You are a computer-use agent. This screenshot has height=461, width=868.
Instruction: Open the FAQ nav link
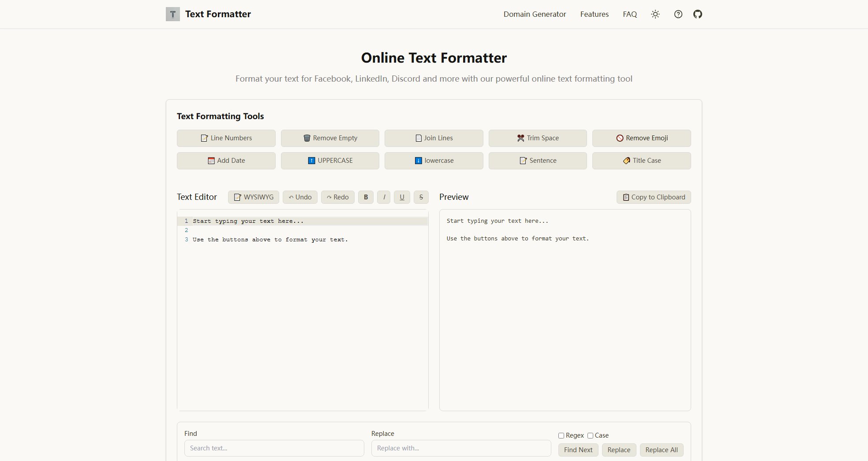(x=629, y=14)
